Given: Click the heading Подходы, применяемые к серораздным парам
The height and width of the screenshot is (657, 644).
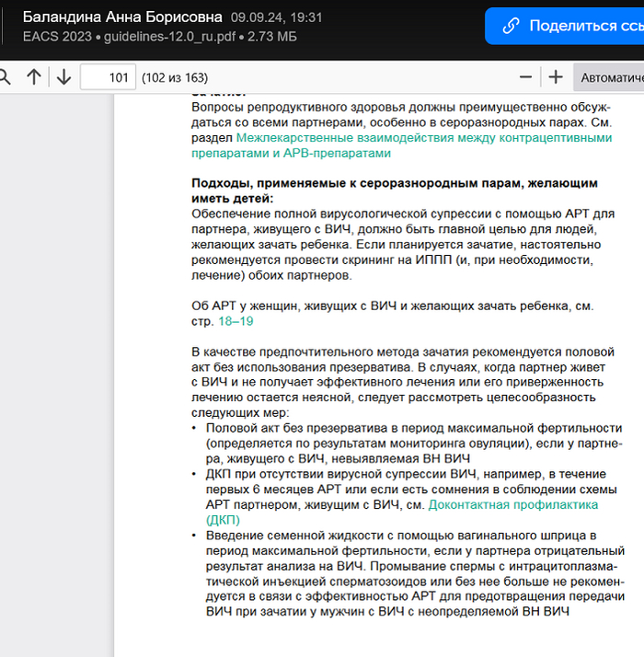Looking at the screenshot, I should tap(395, 190).
